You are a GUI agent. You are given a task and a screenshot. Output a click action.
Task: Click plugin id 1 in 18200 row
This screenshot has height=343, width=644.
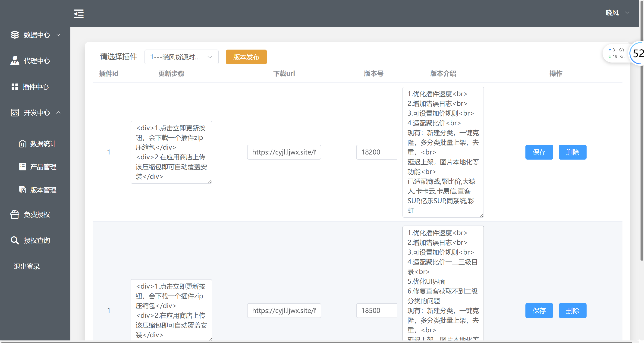[x=109, y=152]
